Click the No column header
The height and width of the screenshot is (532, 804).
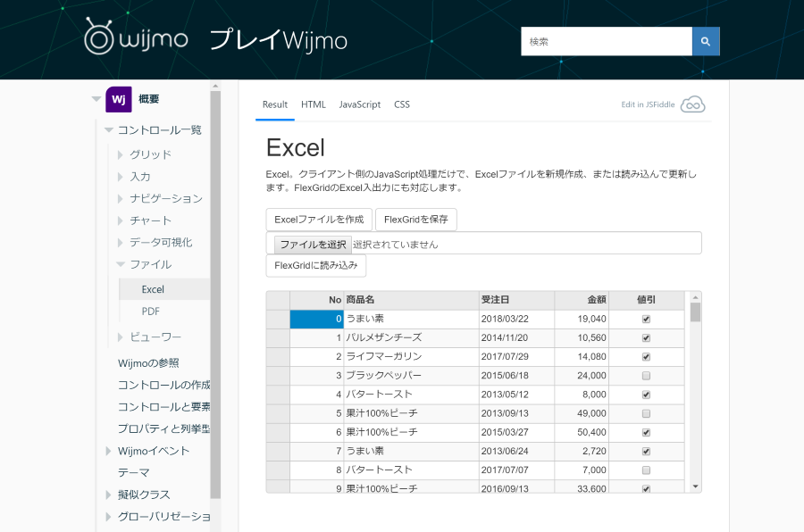pos(316,300)
